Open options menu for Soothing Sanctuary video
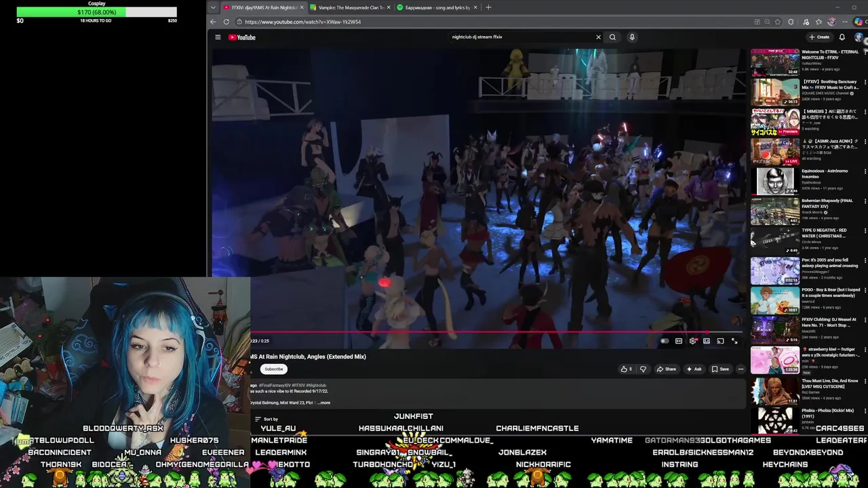This screenshot has height=488, width=868. [x=865, y=82]
